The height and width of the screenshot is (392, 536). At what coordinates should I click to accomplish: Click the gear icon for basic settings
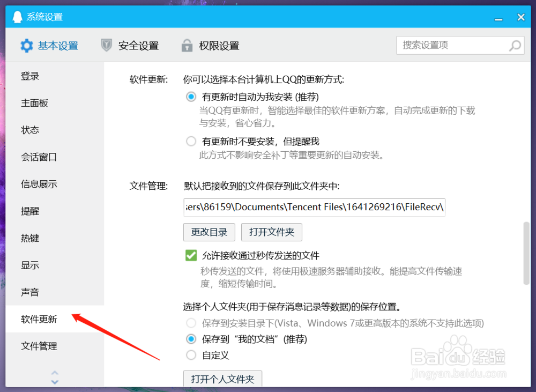26,46
